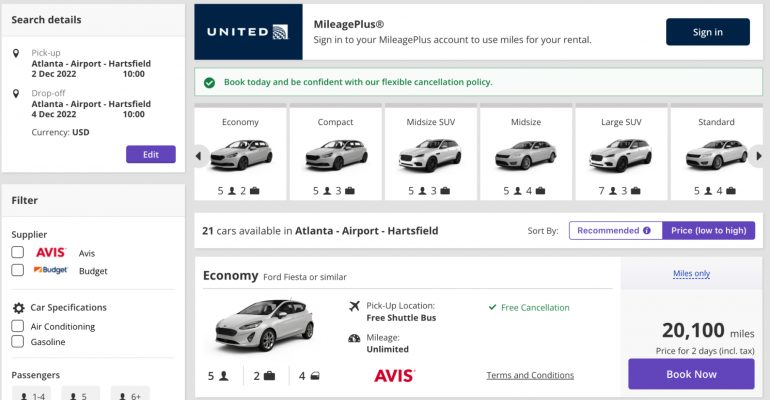Toggle the Air Conditioning filter
Screen dimensions: 770x400
18,326
